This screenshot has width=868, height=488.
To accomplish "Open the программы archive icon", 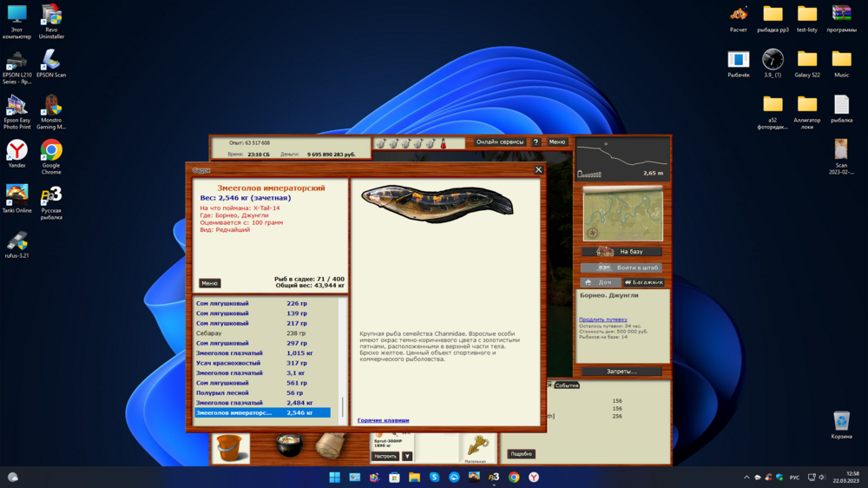I will [841, 19].
